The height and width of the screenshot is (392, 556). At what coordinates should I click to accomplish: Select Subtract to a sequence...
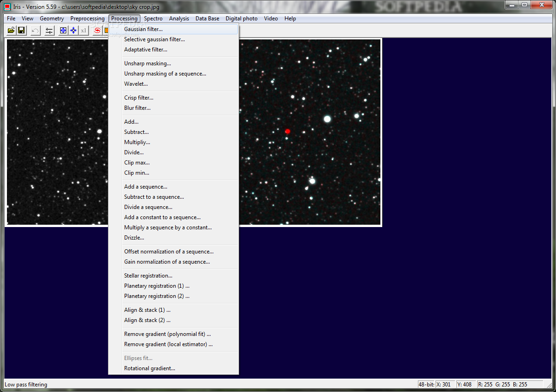tap(174, 197)
